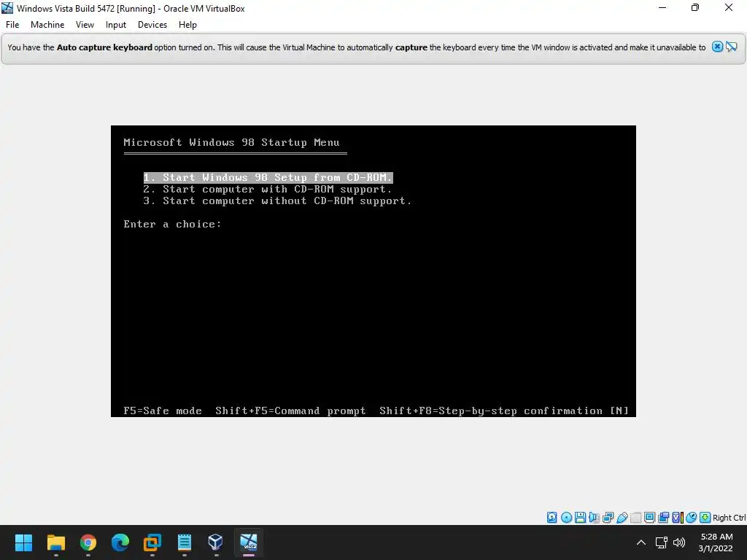Screen dimensions: 747x560
Task: Click the shared folders indicator icon
Action: [x=635, y=517]
